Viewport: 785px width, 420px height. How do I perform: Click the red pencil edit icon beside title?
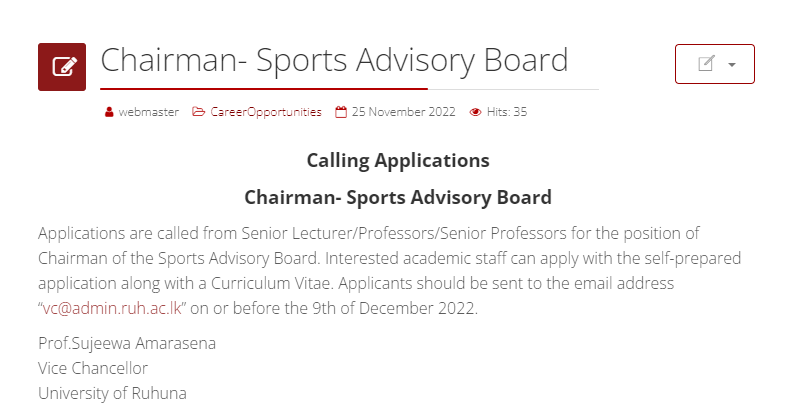[62, 67]
